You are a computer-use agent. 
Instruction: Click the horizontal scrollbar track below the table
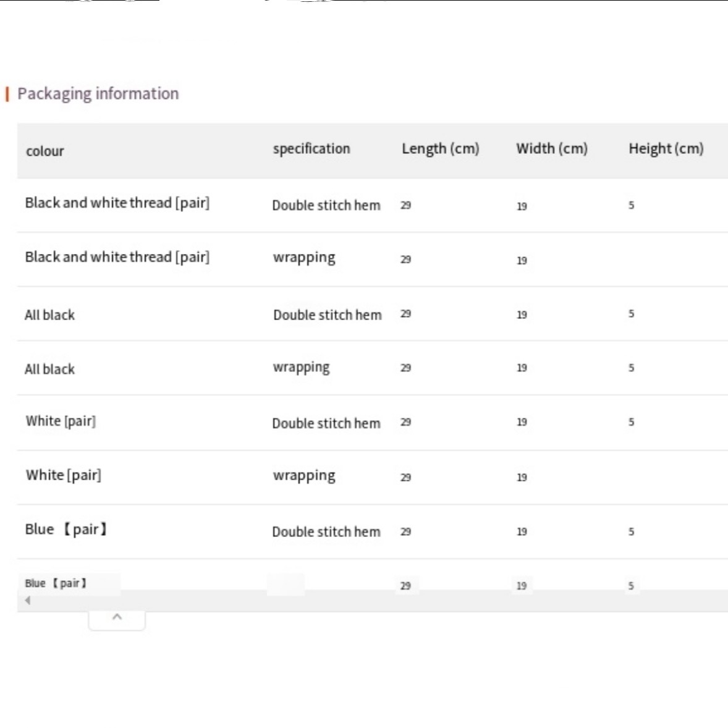click(x=371, y=601)
